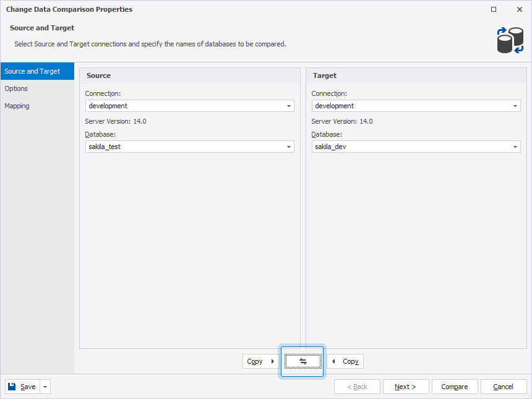Open the Target Database dropdown
Image resolution: width=532 pixels, height=399 pixels.
[x=515, y=147]
